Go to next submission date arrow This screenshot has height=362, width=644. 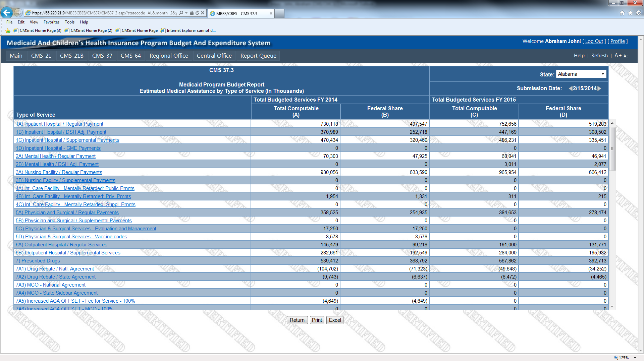(599, 88)
